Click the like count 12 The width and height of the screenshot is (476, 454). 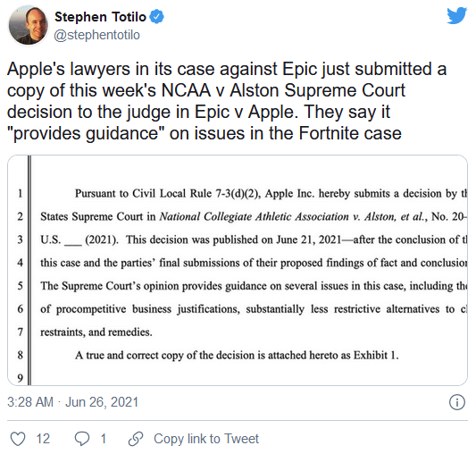pos(43,439)
